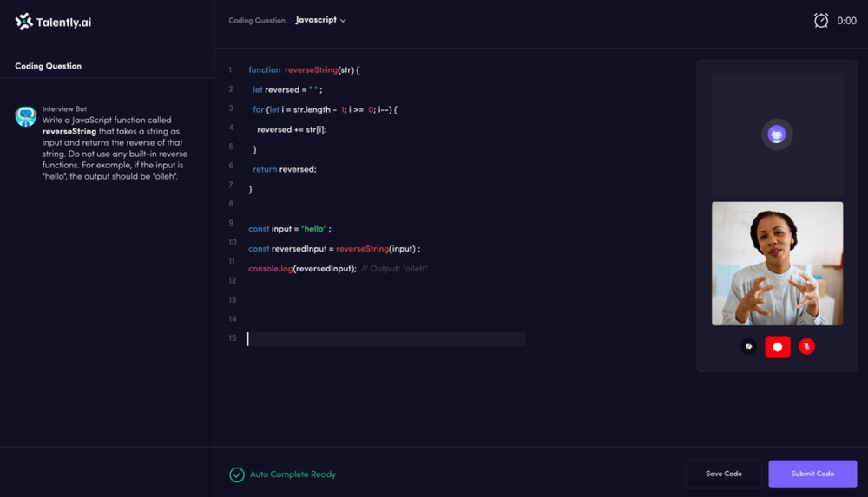Click the 'return reversed;' line

(x=285, y=169)
